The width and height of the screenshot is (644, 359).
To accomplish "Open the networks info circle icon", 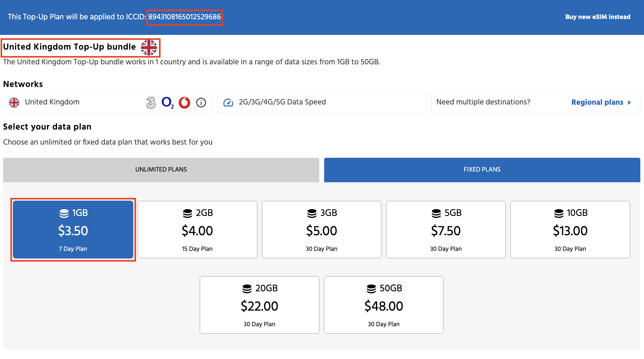I will pos(201,103).
